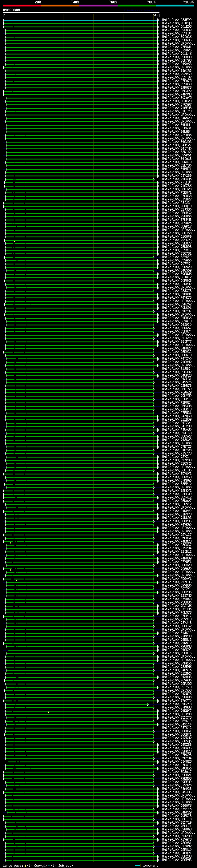Select the UniRef100_C1EIY8 label
Screen dimensions: 197x868
pyautogui.click(x=177, y=111)
